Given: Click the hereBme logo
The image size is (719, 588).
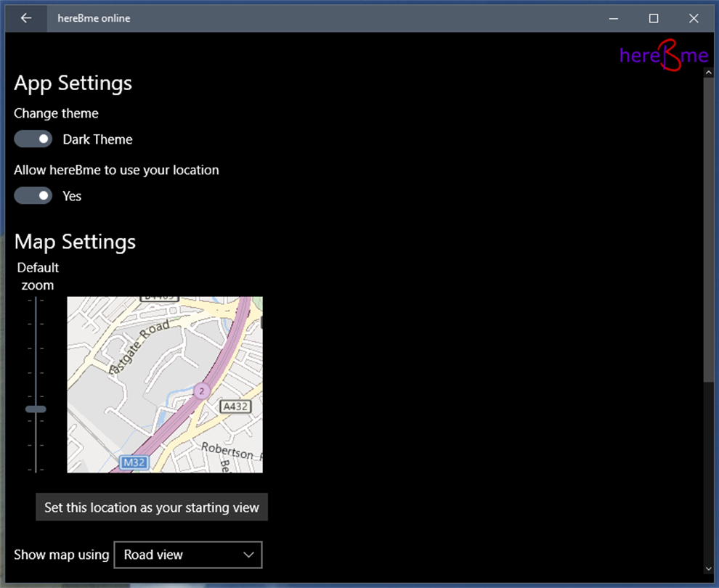Looking at the screenshot, I should (x=664, y=55).
